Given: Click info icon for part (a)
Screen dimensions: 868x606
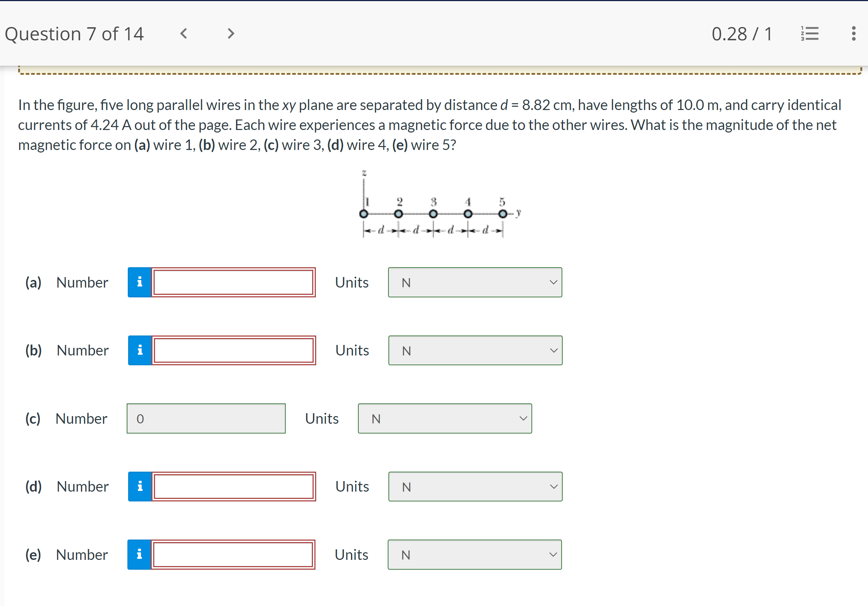Looking at the screenshot, I should coord(139,282).
